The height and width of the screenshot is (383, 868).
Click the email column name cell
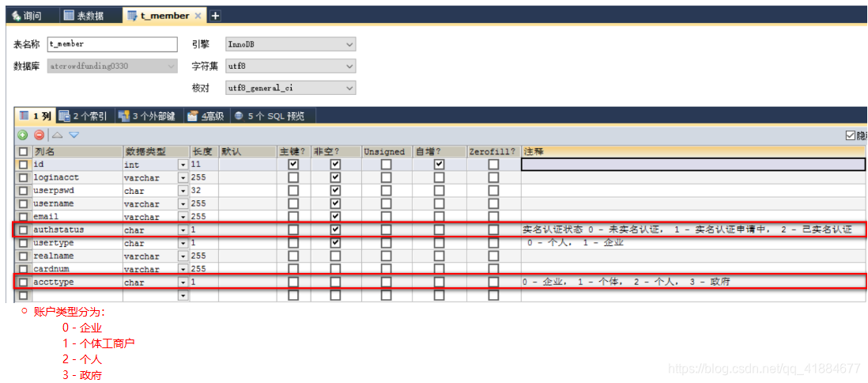(x=77, y=217)
